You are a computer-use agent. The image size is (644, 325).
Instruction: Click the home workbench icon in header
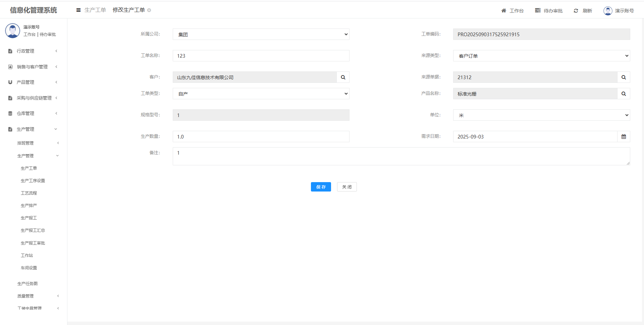[503, 11]
